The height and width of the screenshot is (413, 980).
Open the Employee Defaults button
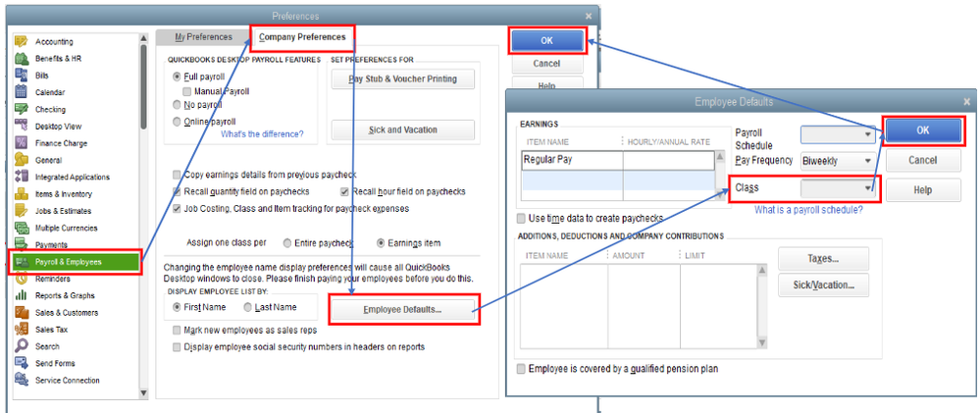pyautogui.click(x=402, y=310)
